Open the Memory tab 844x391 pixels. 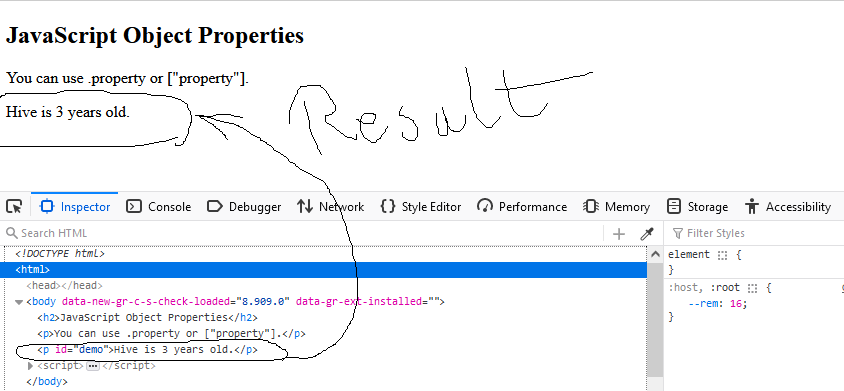pyautogui.click(x=616, y=206)
